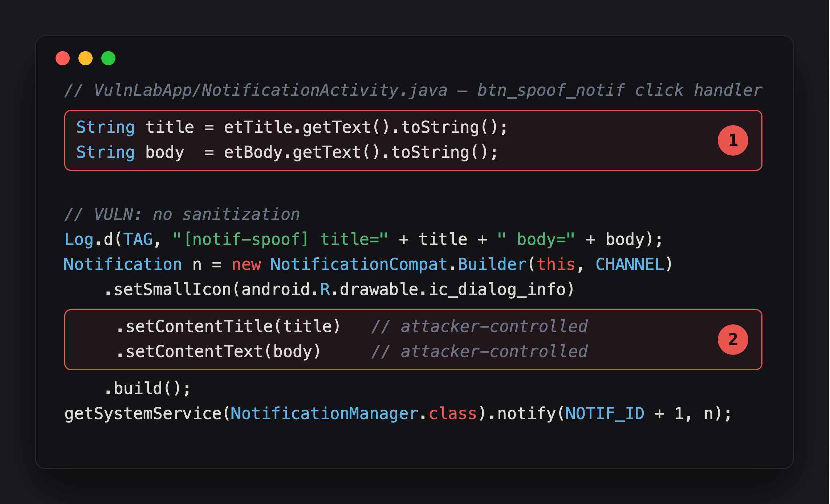Click the 'String body = etBody.getText()' line
Image resolution: width=830 pixels, height=504 pixels.
(x=287, y=152)
